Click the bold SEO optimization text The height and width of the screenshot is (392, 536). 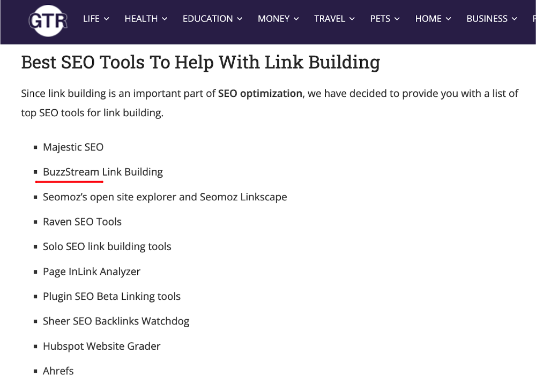point(259,93)
